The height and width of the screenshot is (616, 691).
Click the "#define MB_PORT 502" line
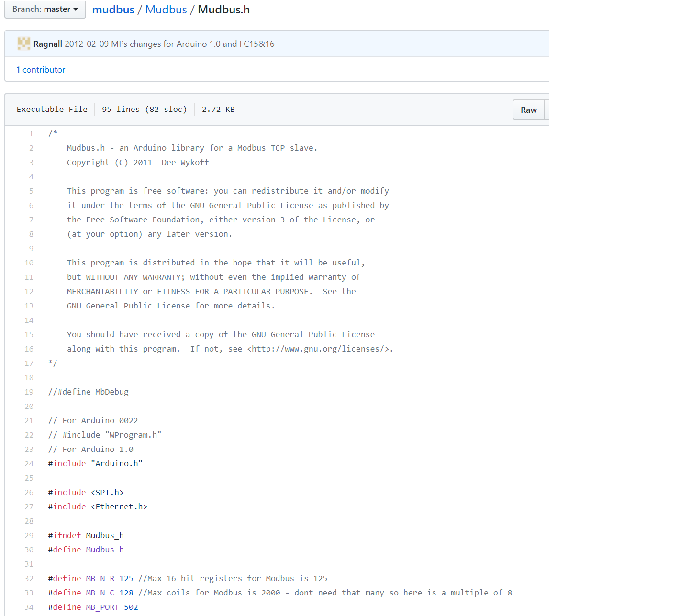pyautogui.click(x=93, y=607)
